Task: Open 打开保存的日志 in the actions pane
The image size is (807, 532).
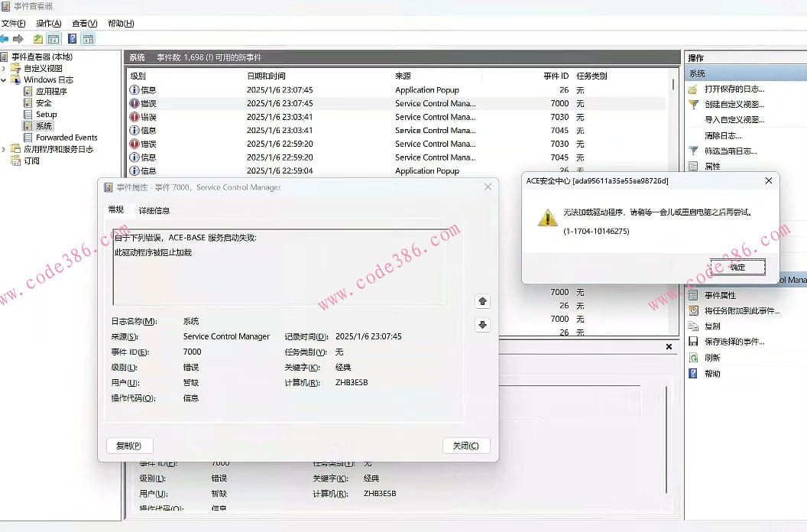Action: [734, 89]
